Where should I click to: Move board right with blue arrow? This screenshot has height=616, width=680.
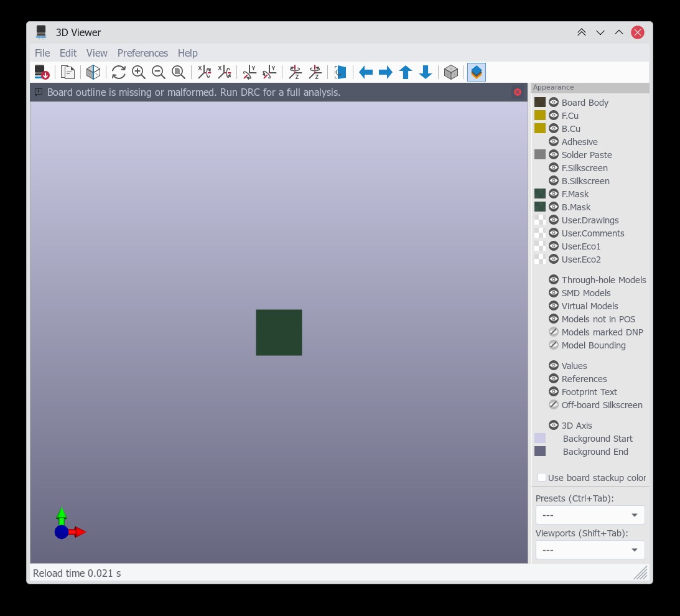point(386,72)
